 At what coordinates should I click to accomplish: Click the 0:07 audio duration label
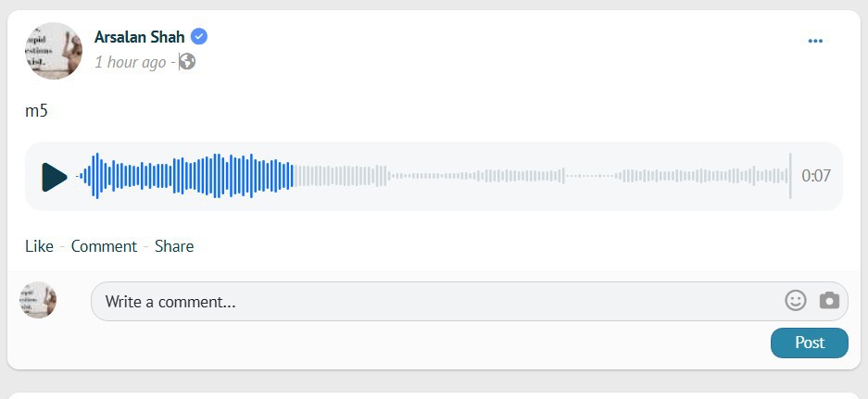click(x=816, y=176)
